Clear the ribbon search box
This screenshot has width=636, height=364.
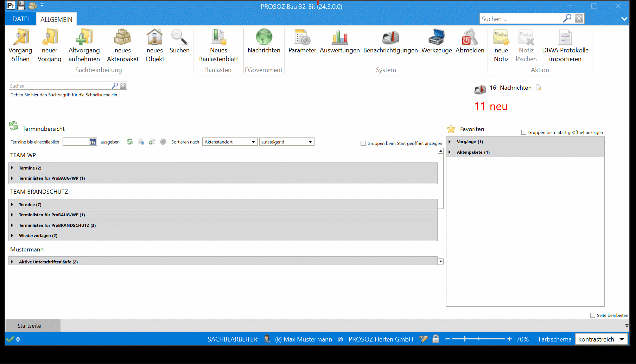click(579, 18)
